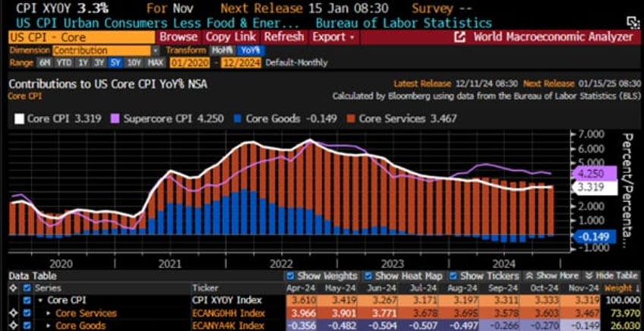Uncheck the Core Services series checkbox

[27, 314]
